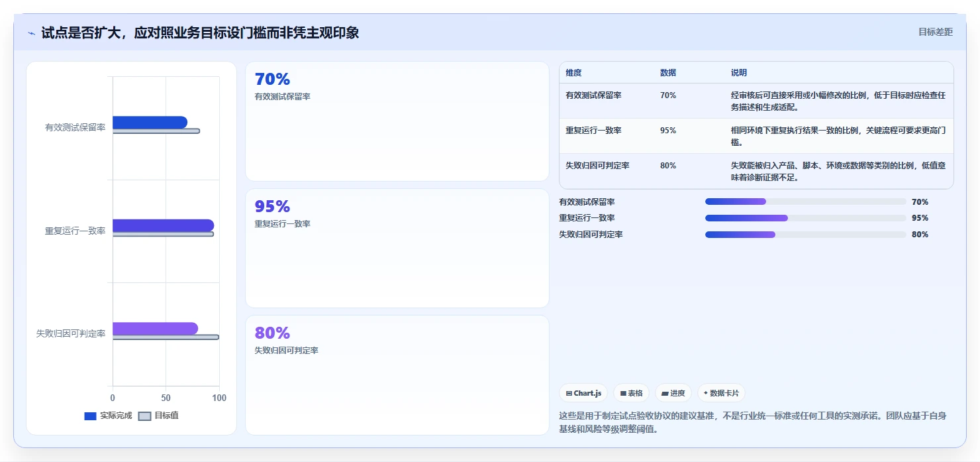
Task: Click the grey target bar for 重复运行一致率
Action: (163, 234)
